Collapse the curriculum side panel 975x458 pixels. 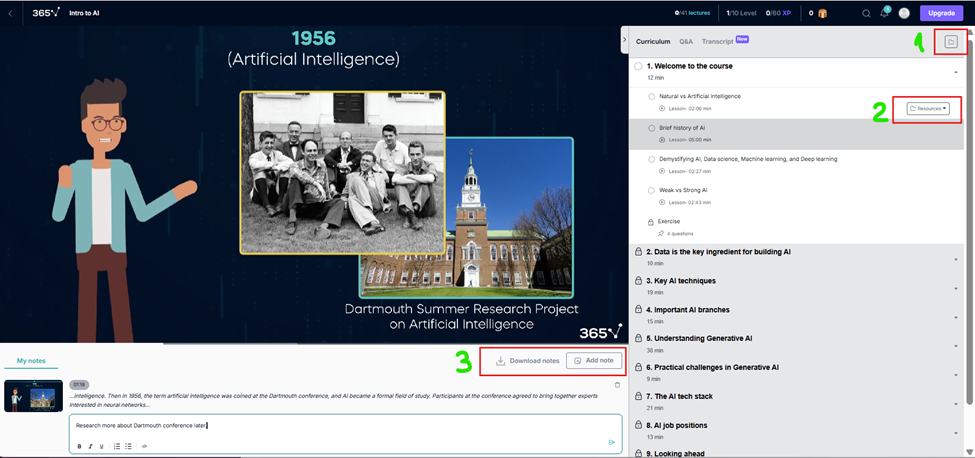(624, 39)
